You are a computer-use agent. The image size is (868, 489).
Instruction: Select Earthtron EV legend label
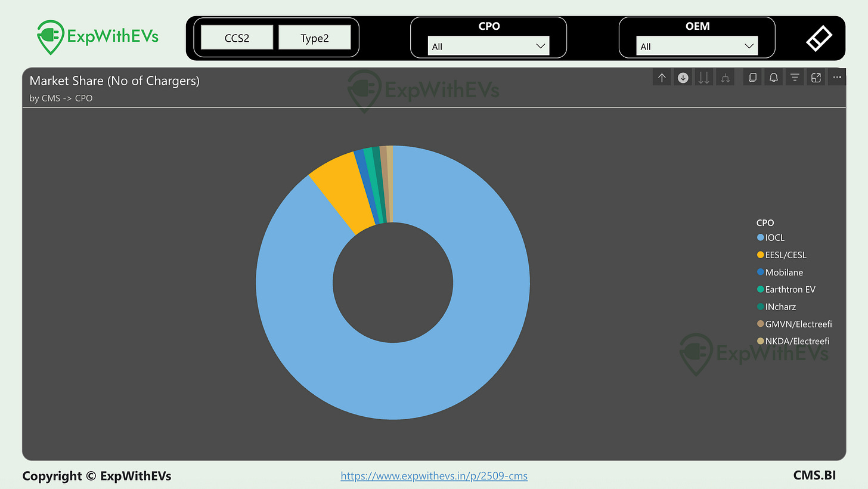click(x=790, y=289)
